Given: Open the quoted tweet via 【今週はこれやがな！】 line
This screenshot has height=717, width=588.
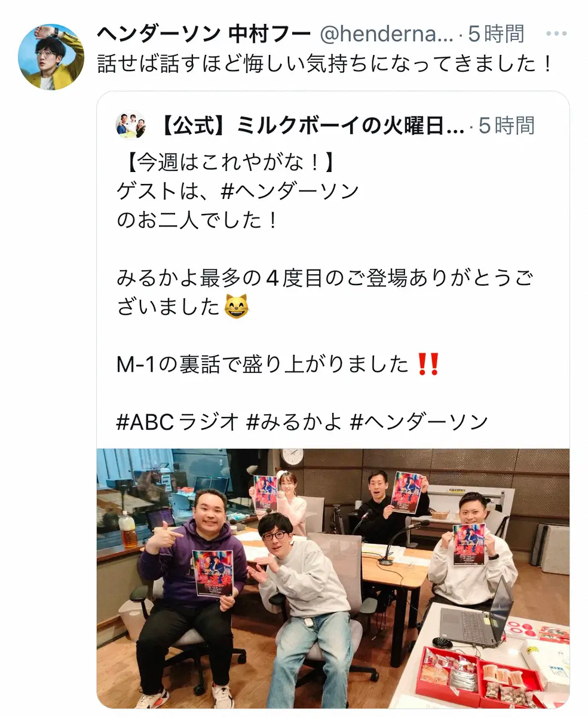Looking at the screenshot, I should [225, 162].
